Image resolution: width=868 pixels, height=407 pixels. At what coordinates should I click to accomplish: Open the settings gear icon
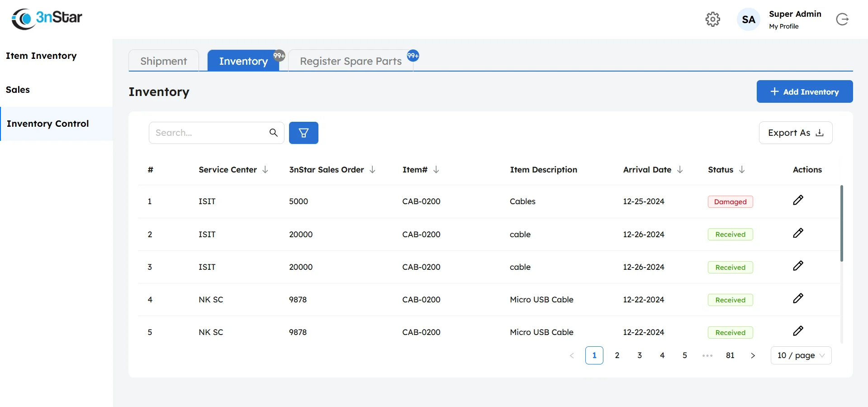(x=712, y=19)
